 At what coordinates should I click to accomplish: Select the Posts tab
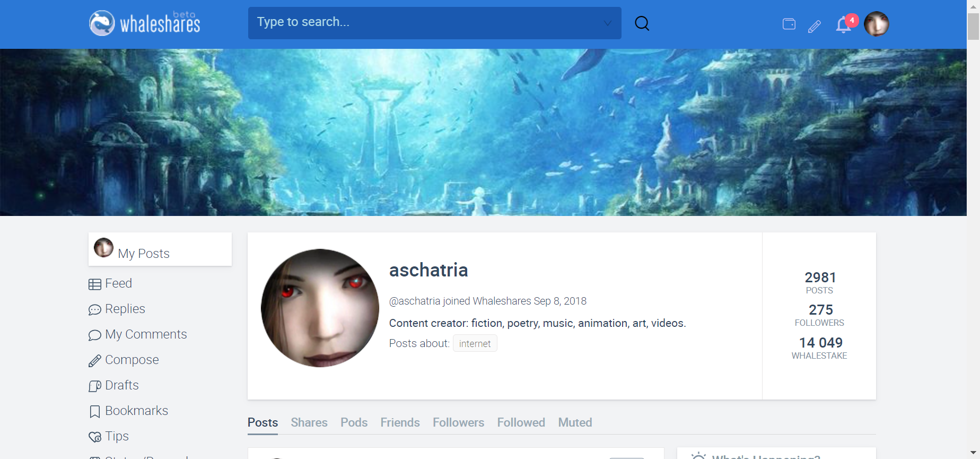tap(262, 422)
